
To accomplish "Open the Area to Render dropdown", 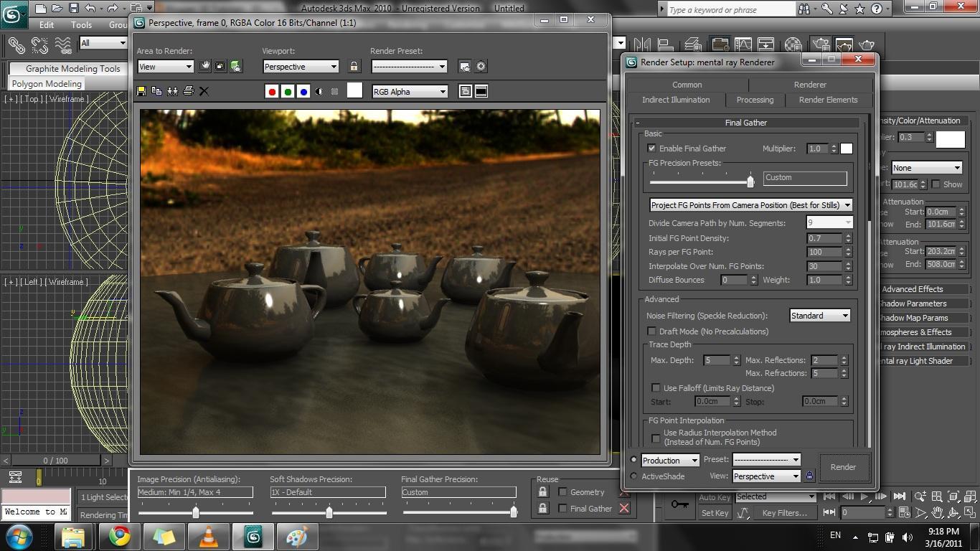I will (x=166, y=67).
